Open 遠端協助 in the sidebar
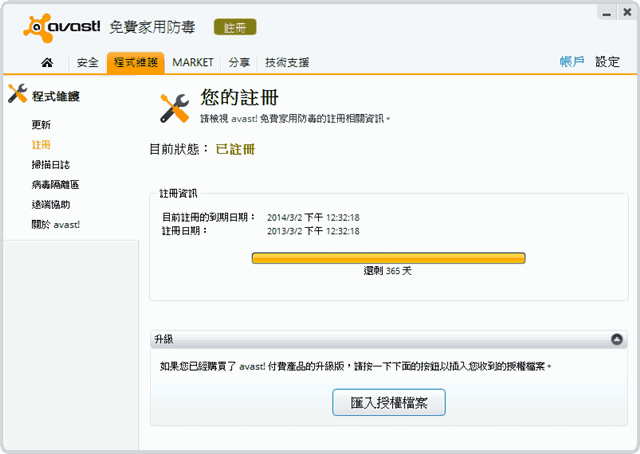 tap(51, 205)
